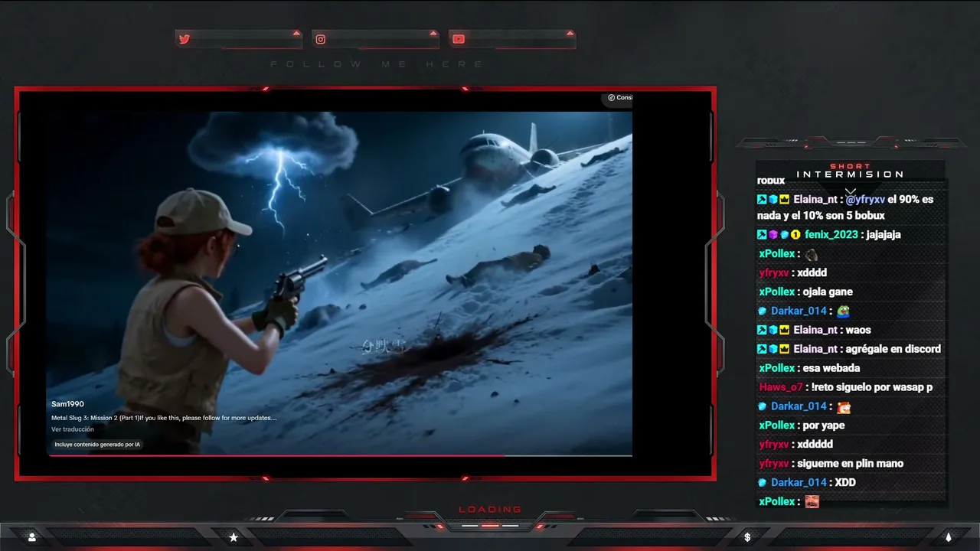Click the emote in xPollex's last chat message
This screenshot has width=980, height=551.
coord(812,501)
